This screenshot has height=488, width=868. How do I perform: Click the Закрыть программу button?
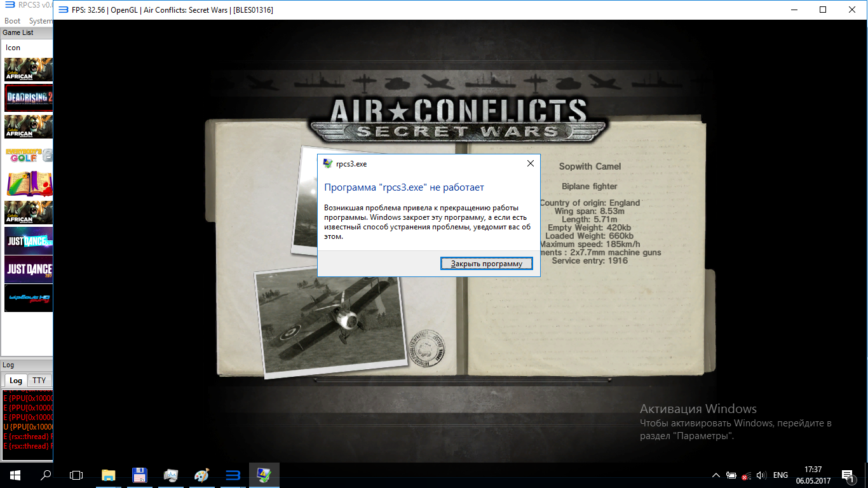487,264
